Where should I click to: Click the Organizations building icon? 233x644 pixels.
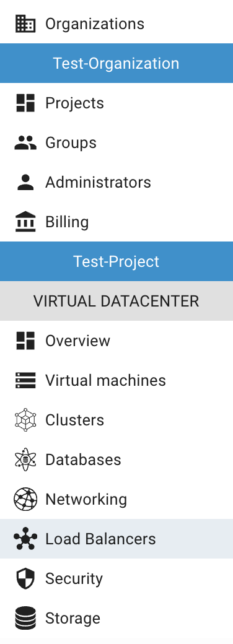click(x=25, y=24)
